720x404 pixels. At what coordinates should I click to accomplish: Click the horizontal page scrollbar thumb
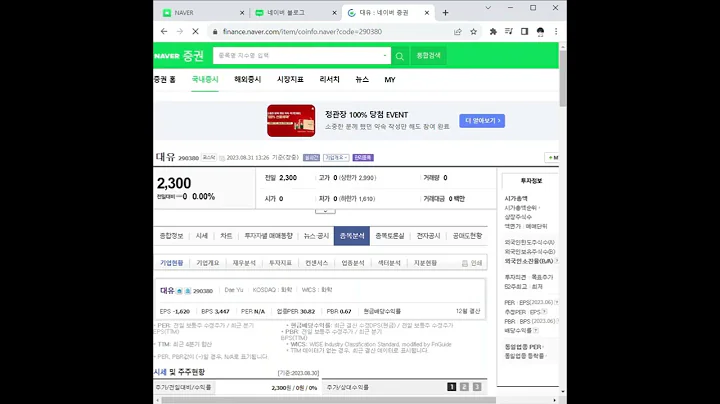click(328, 400)
